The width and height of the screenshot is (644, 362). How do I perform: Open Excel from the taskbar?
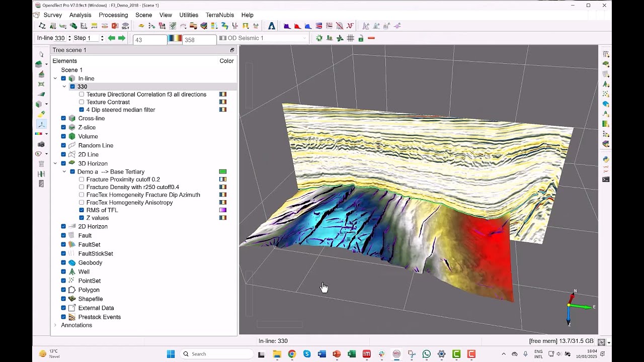point(352,354)
